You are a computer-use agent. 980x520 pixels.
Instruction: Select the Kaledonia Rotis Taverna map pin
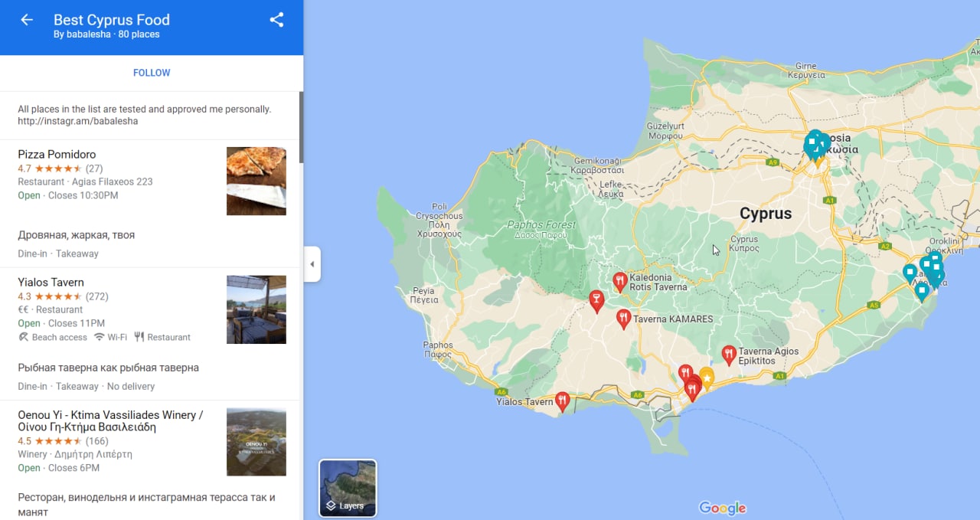point(620,281)
